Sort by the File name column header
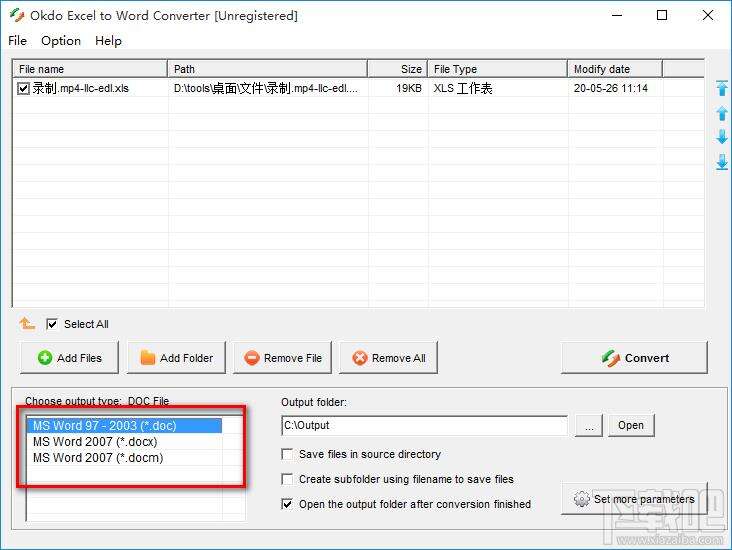 [90, 69]
